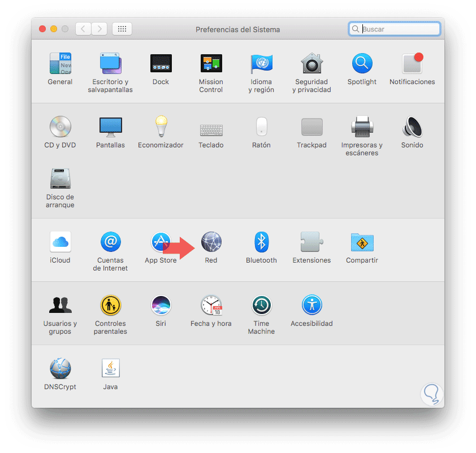The height and width of the screenshot is (453, 476).
Task: Open Time Machine preferences icon
Action: coord(261,305)
